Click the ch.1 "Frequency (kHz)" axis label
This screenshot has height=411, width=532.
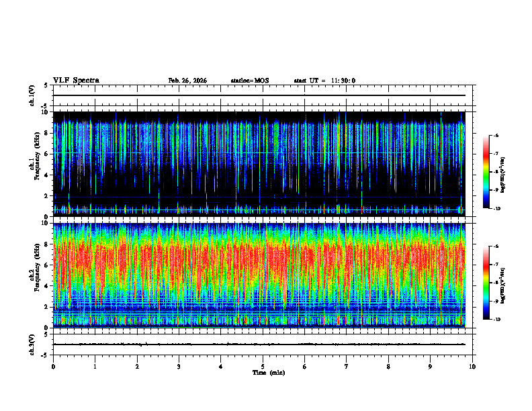coord(37,156)
